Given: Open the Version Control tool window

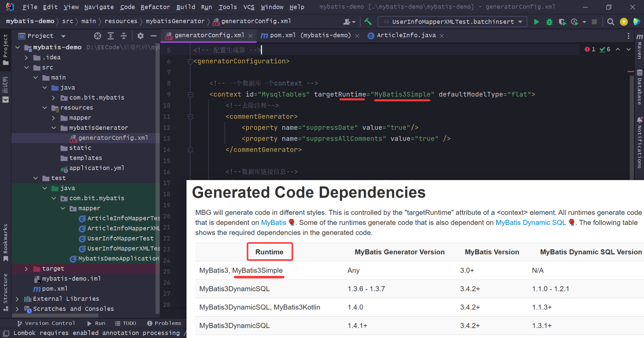Looking at the screenshot, I should coord(46,323).
